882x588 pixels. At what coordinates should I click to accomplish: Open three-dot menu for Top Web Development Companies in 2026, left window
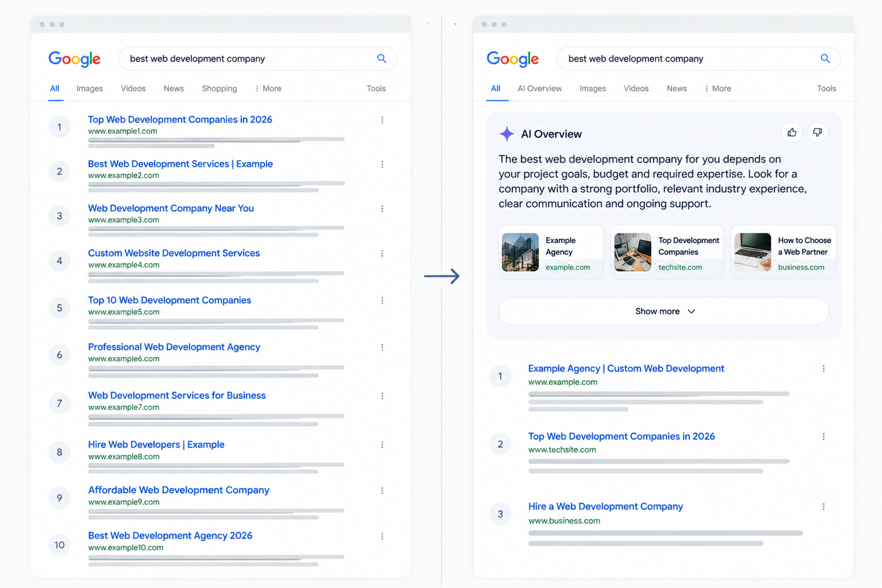tap(382, 120)
